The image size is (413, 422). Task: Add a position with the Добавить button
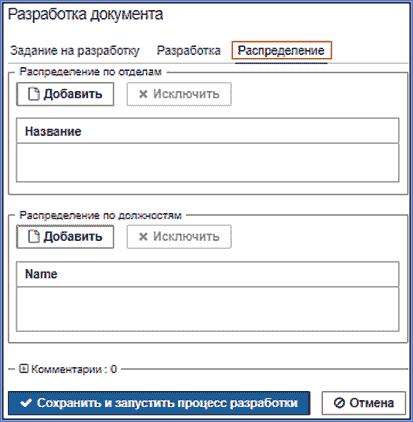[x=65, y=237]
